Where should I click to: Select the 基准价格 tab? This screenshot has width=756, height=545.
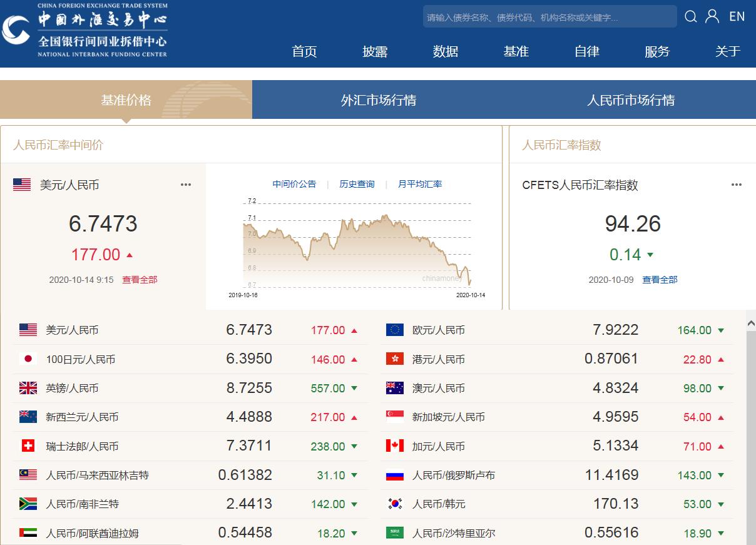[126, 100]
